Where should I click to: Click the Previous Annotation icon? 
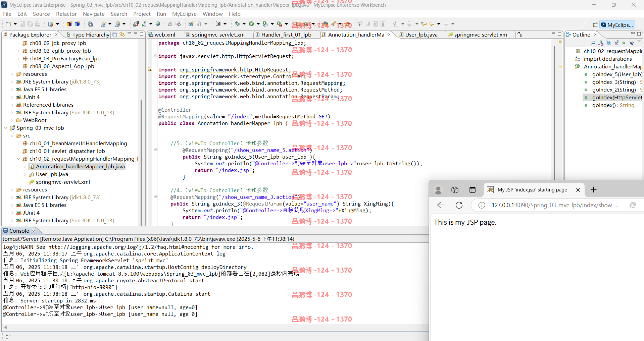point(410,24)
